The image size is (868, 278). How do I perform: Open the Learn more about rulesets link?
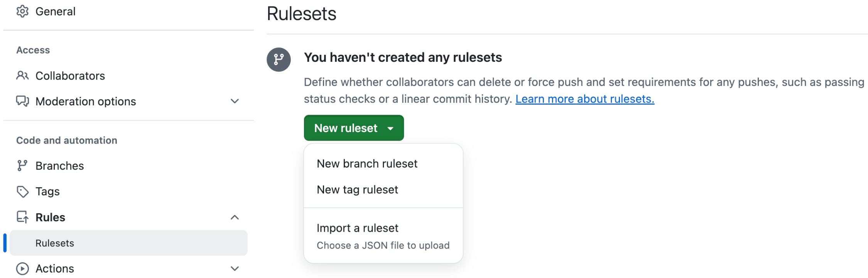[584, 99]
